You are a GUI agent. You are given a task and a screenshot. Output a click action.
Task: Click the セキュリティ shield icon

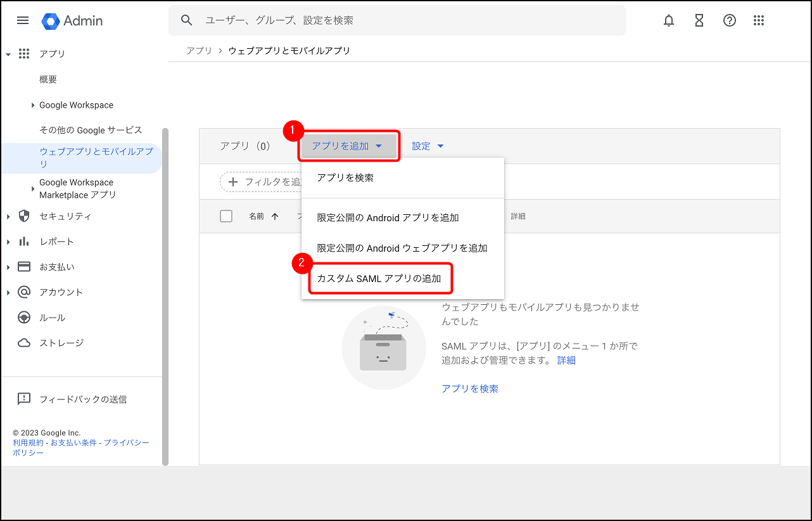24,216
